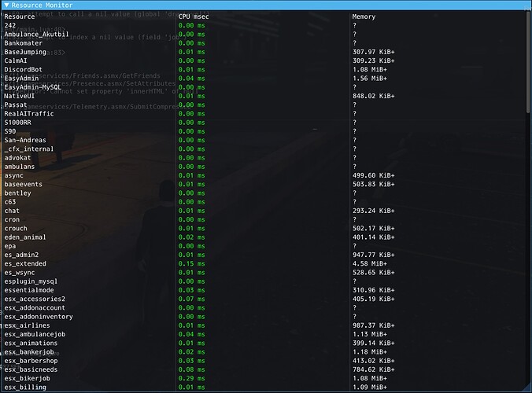Select the esx_billing resource name

[25, 387]
